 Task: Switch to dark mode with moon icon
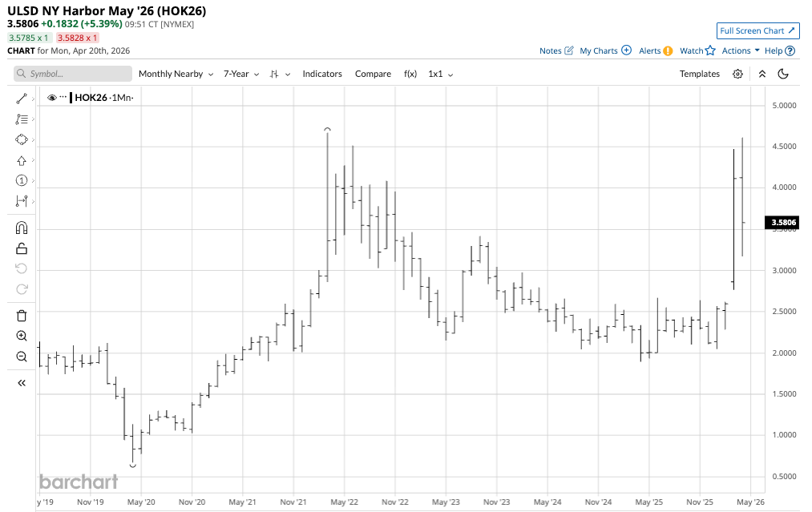click(783, 74)
